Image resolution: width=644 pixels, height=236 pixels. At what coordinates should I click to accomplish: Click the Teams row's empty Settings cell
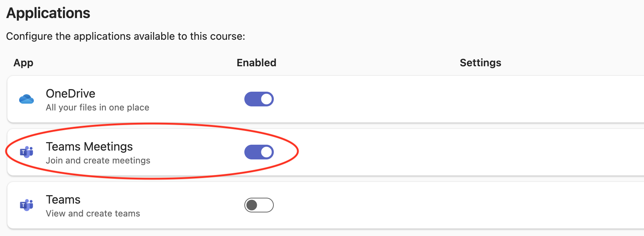pos(480,205)
